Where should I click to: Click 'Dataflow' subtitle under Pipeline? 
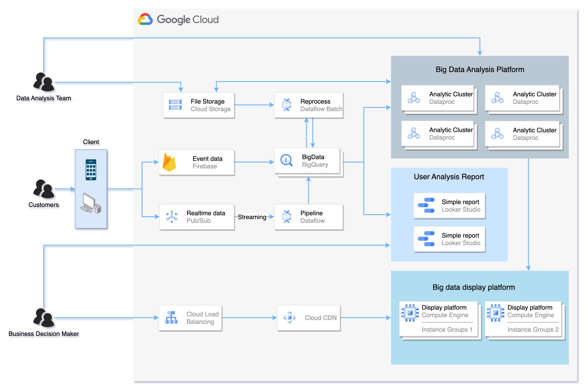(312, 221)
